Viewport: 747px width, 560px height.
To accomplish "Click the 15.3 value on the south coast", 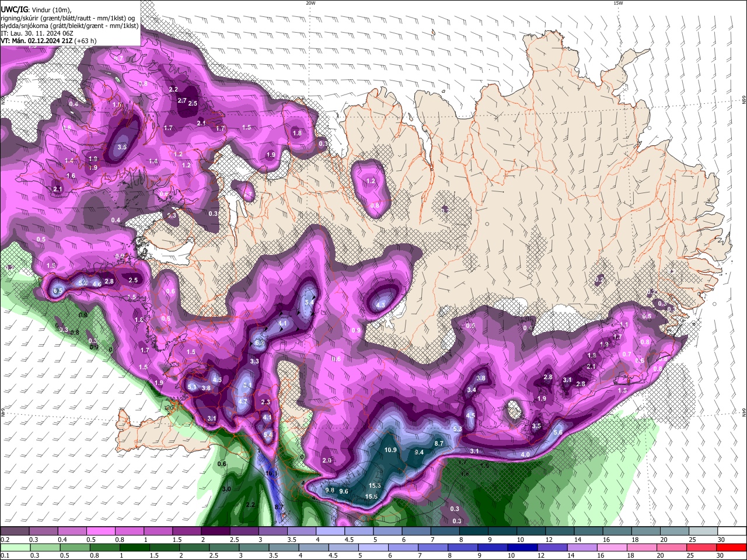I will pos(374,485).
